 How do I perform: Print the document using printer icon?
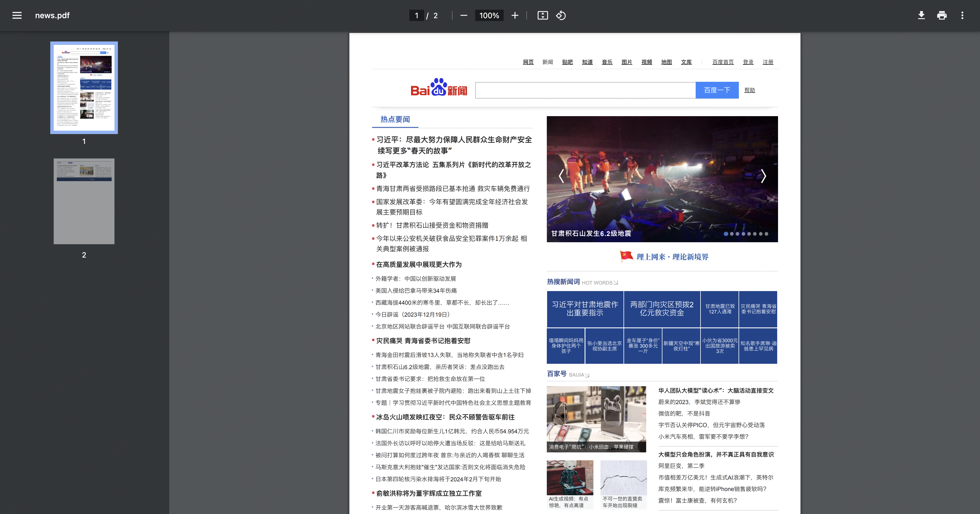point(942,16)
